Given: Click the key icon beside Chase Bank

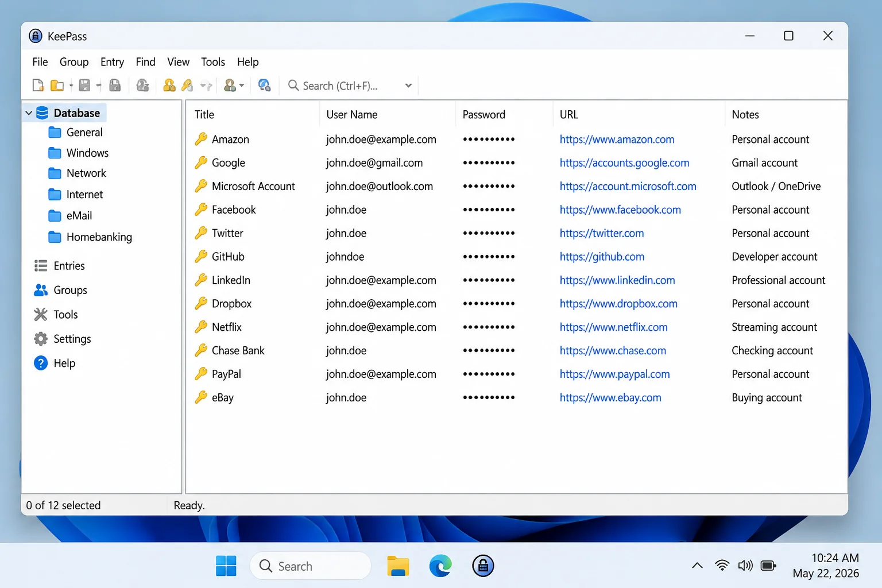Looking at the screenshot, I should [x=201, y=350].
